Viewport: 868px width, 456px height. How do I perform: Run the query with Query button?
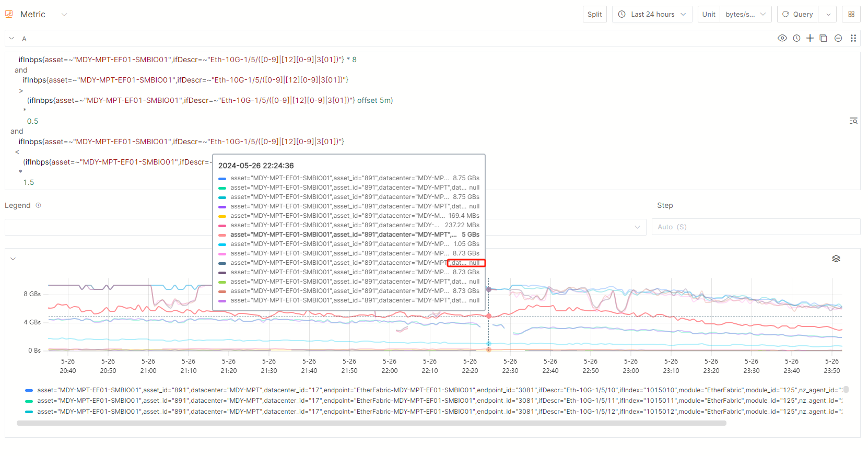797,14
